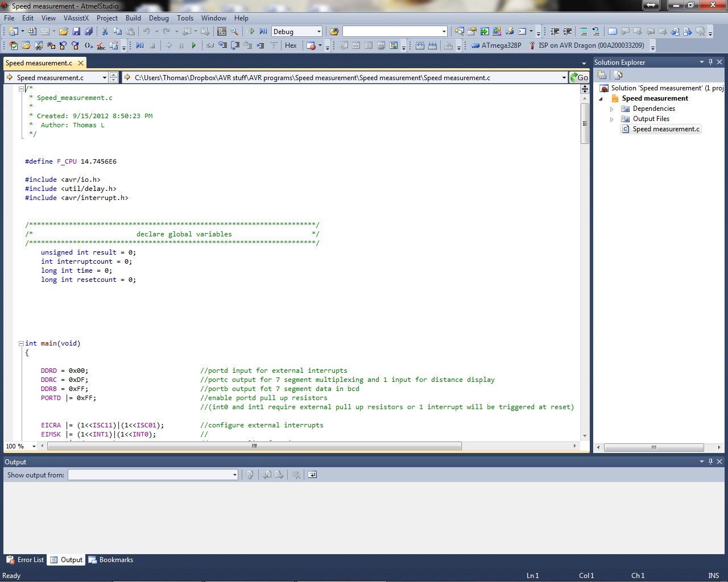Open the Build menu
The width and height of the screenshot is (728, 582).
point(133,18)
